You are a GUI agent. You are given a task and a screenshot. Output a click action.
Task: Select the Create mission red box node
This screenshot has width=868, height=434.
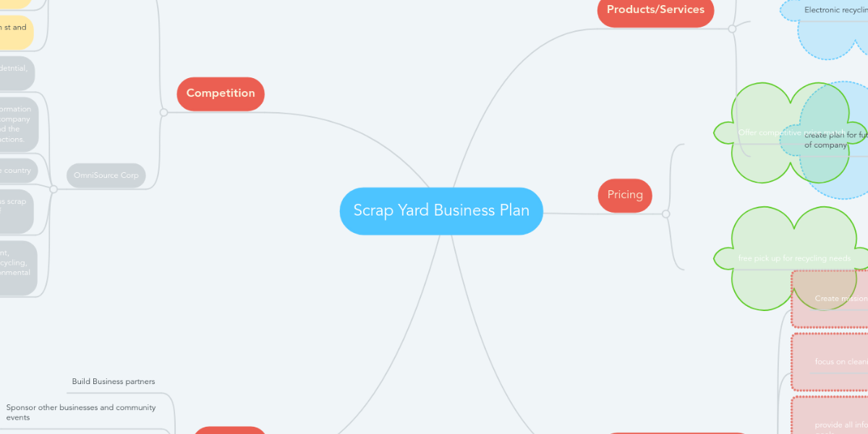click(830, 299)
